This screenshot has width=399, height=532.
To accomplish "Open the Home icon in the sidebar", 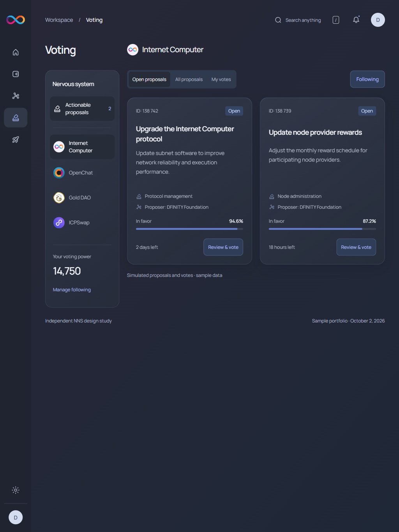I will click(x=16, y=52).
